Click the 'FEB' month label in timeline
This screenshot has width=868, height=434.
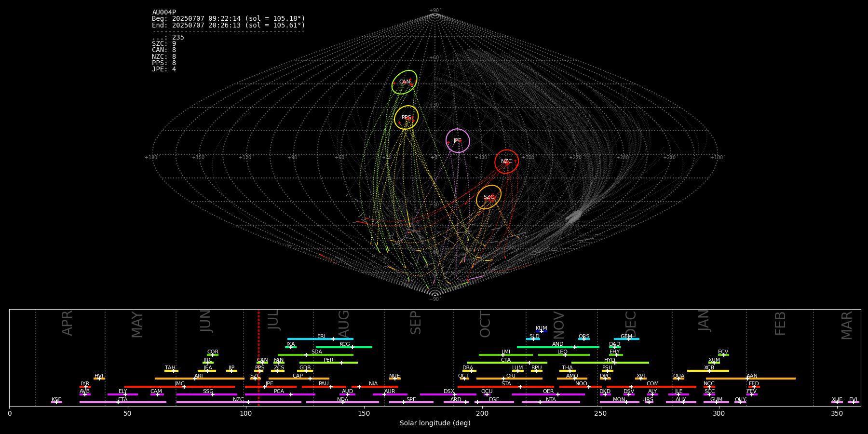(x=780, y=323)
